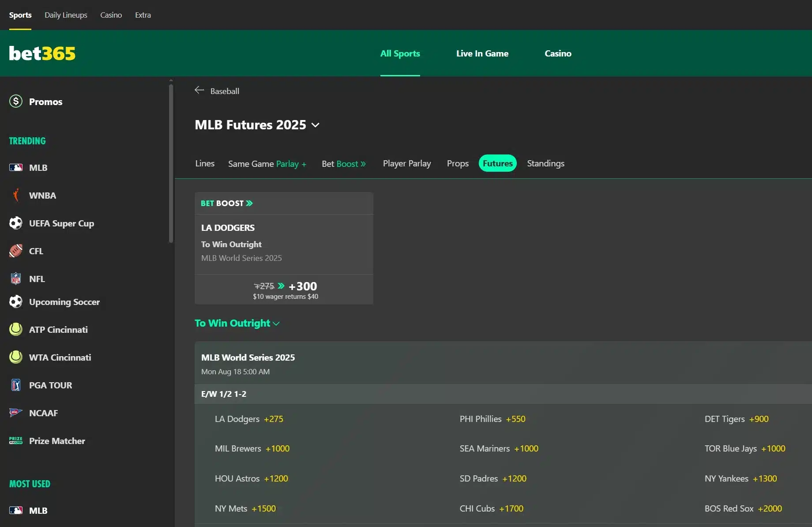Click the MLB logo icon under Trending
Viewport: 812px width, 527px height.
click(x=16, y=168)
